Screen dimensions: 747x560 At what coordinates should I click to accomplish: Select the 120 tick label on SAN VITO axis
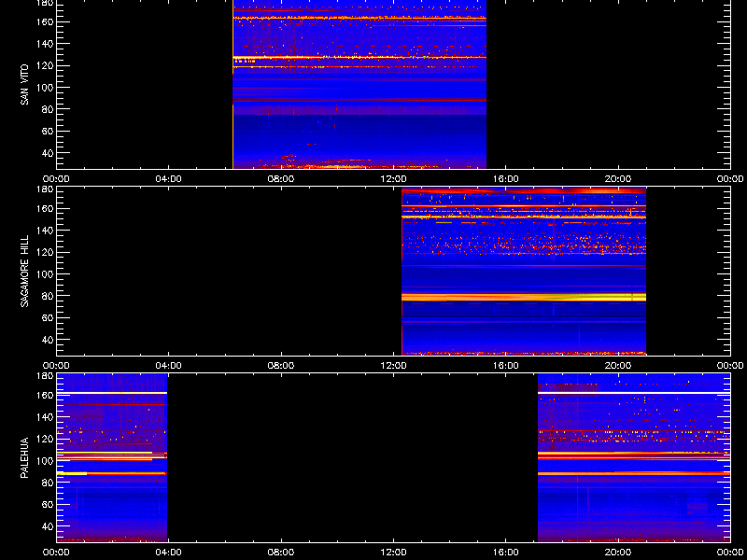tap(45, 65)
